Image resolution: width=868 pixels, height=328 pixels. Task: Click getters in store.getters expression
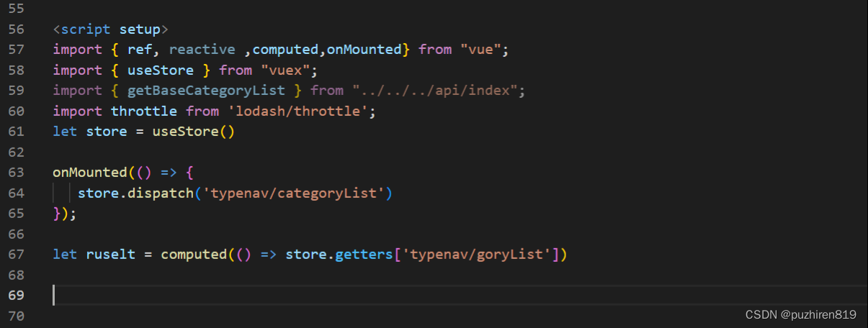tap(364, 255)
